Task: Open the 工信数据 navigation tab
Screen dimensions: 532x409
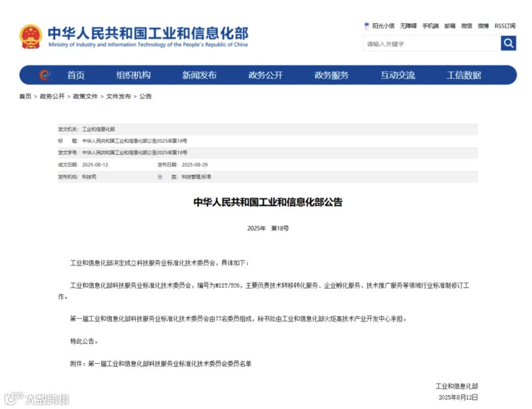Action: [464, 75]
